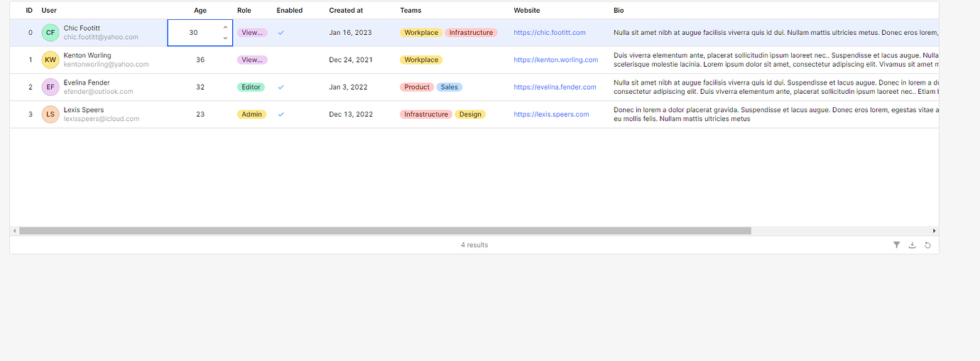Click the Infrastructure tag in Chic Footitt's row
980x361 pixels.
pos(471,33)
